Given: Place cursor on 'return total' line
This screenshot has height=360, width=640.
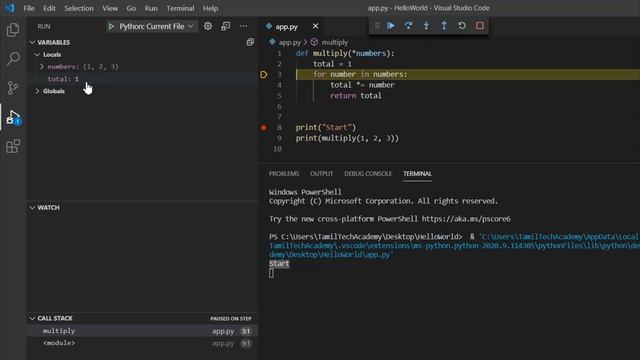Looking at the screenshot, I should coord(356,96).
